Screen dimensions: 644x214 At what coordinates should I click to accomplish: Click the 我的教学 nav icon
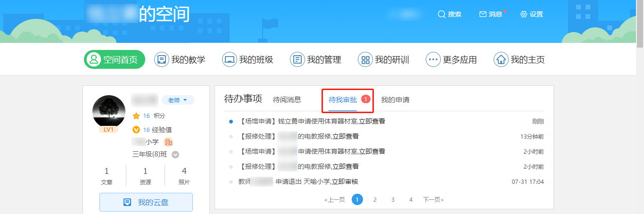click(162, 60)
